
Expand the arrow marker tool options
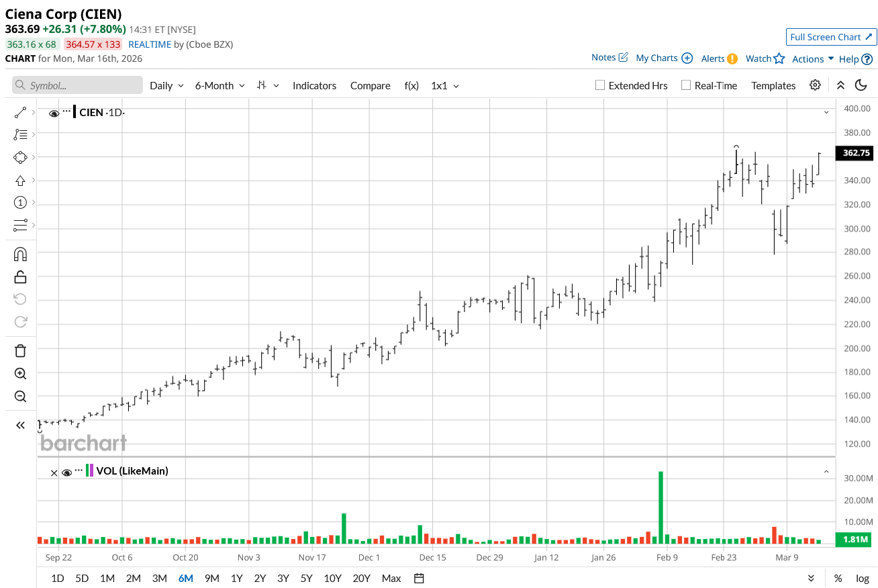[34, 180]
